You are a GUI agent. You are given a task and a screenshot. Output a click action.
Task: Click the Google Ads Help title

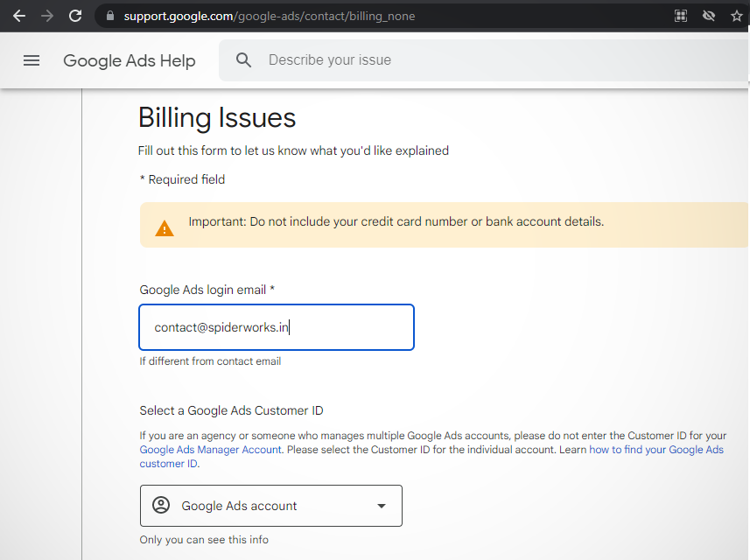(x=129, y=60)
